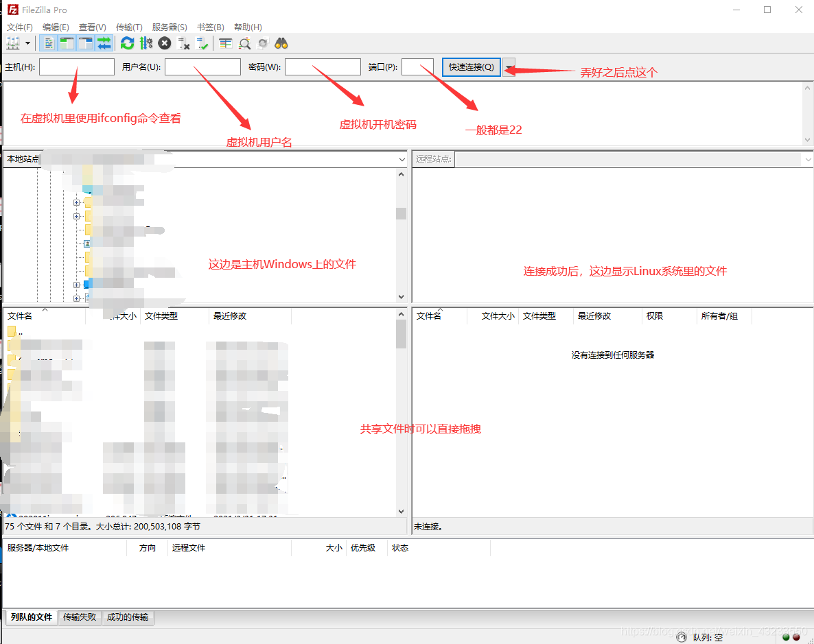Refresh the file and folder lists
Image resolution: width=814 pixels, height=644 pixels.
pos(127,44)
